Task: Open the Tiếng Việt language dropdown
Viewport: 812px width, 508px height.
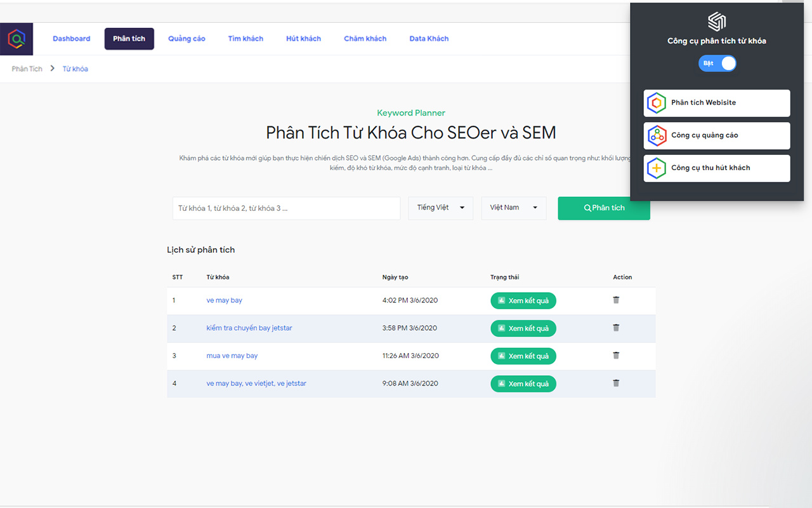Action: pyautogui.click(x=440, y=208)
